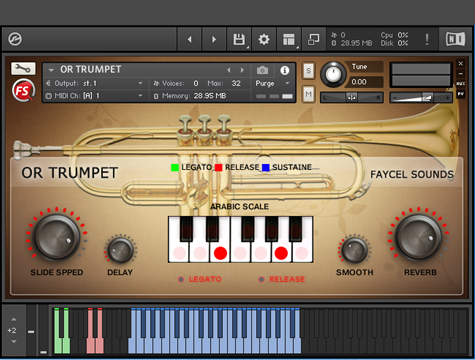Click the Voices 0 readout
The width and height of the screenshot is (475, 360).
click(x=176, y=83)
